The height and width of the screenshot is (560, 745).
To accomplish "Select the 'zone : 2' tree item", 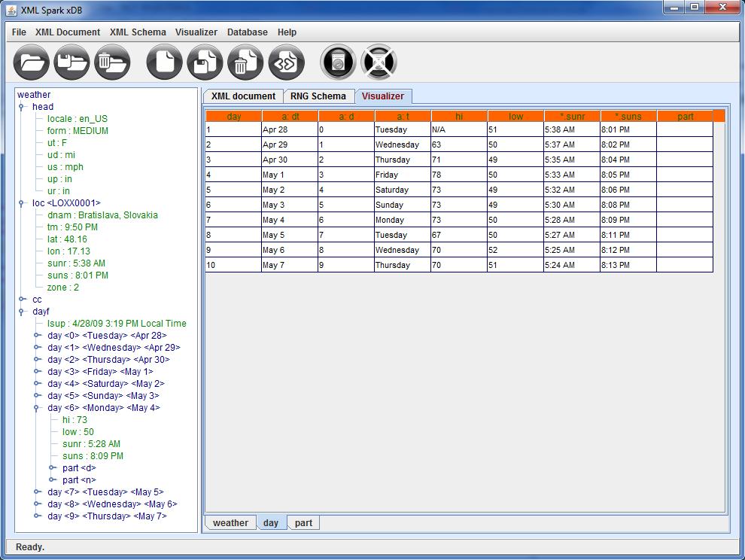I will tap(62, 287).
